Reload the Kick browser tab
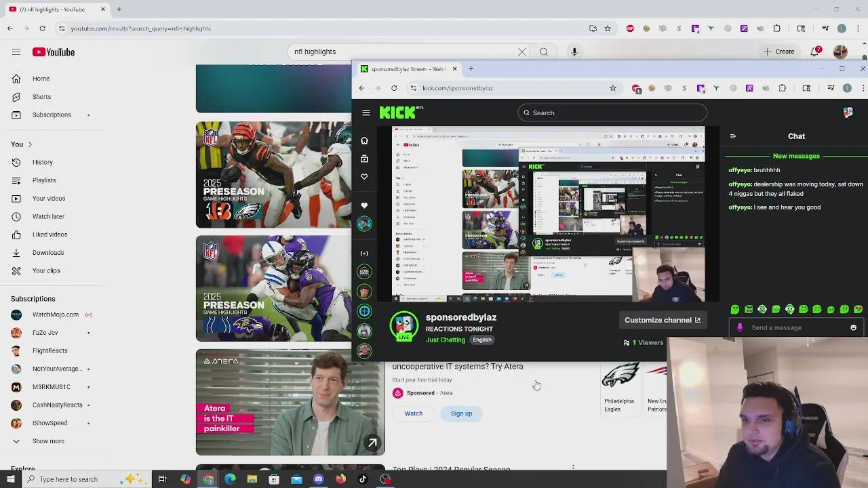868x488 pixels. click(x=394, y=88)
